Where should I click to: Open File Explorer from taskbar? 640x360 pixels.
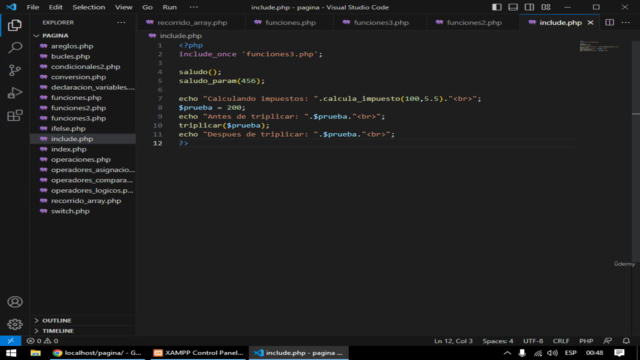[x=36, y=353]
